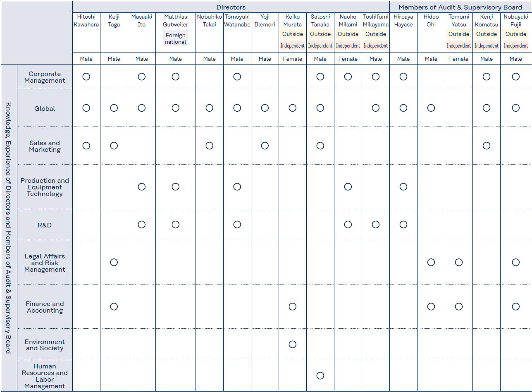Select the Tomomi Yatsu name
Screen dimensions: 532x392
click(x=459, y=21)
